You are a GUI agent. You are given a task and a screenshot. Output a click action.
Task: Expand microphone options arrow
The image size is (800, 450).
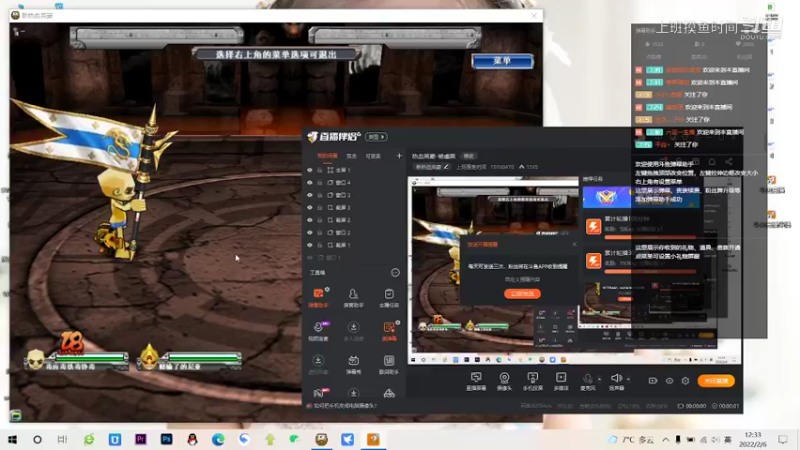[x=599, y=379]
